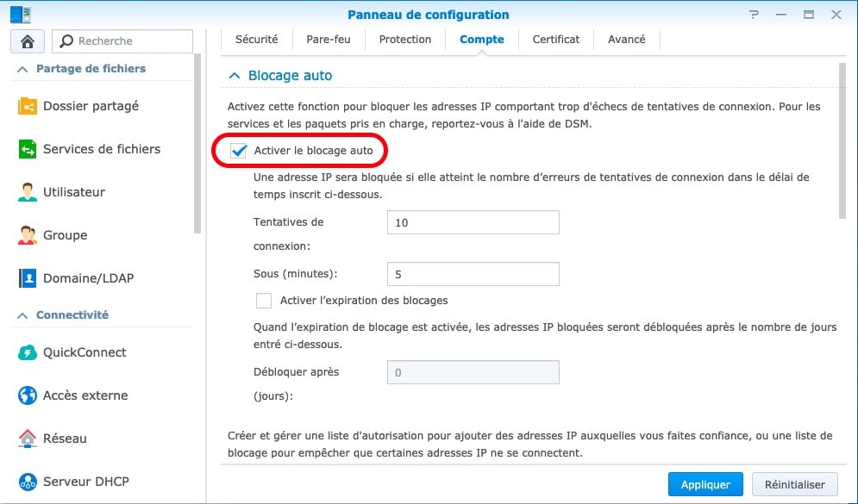
Task: Open the Groupe users icon
Action: click(28, 235)
